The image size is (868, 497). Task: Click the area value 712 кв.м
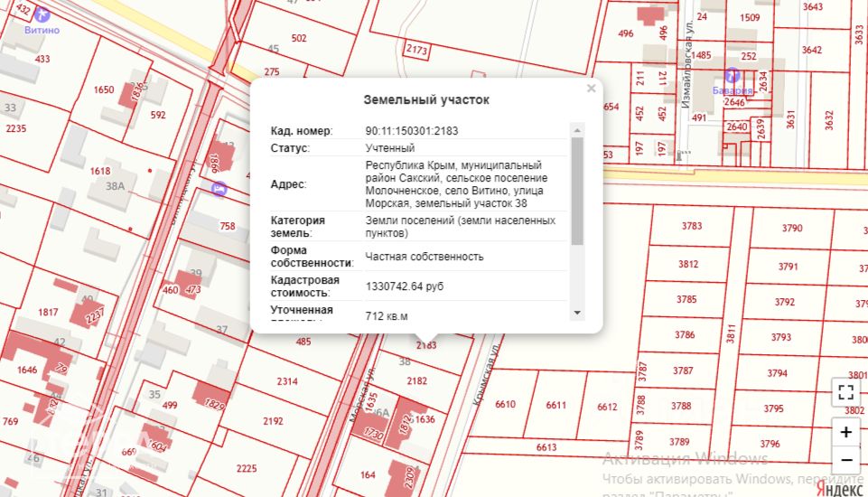tap(387, 316)
